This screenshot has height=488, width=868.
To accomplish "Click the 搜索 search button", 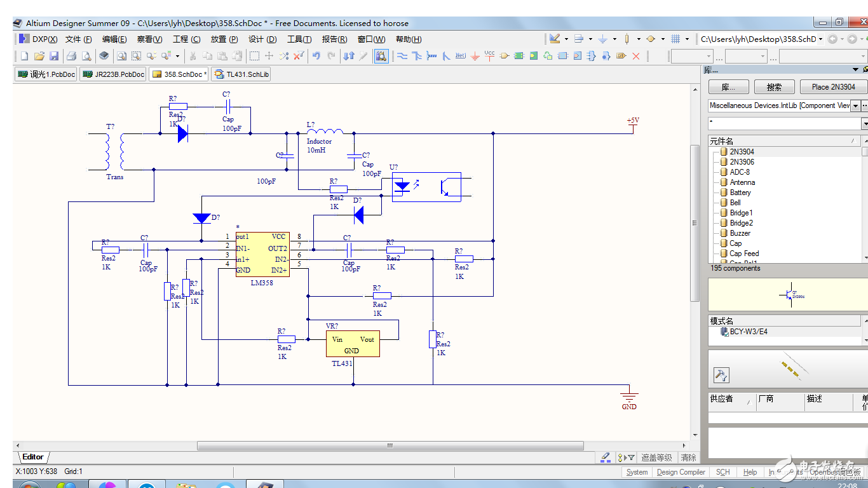I will 774,87.
